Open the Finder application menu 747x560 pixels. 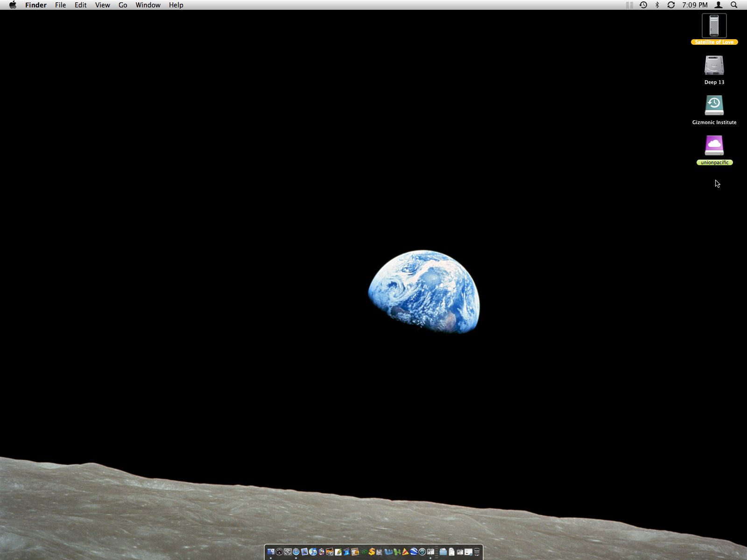36,5
